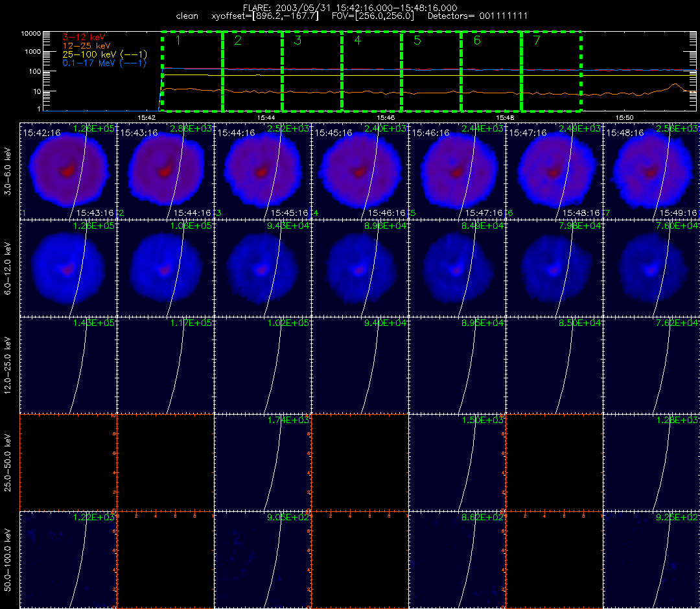Click the 7.62E+04 peak value text
700x609 pixels.
[x=677, y=323]
